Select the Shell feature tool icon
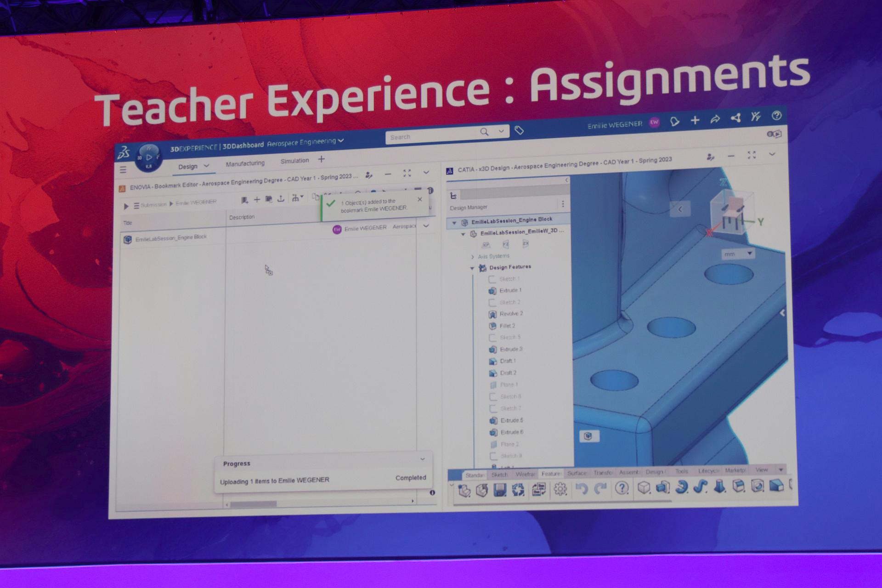The width and height of the screenshot is (882, 588). click(758, 485)
